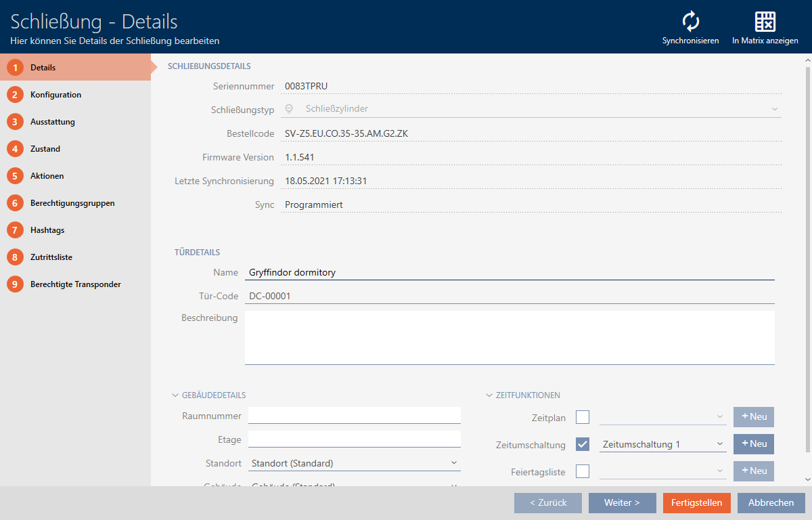Switch to Berechtigte Transponder tab

click(x=75, y=284)
